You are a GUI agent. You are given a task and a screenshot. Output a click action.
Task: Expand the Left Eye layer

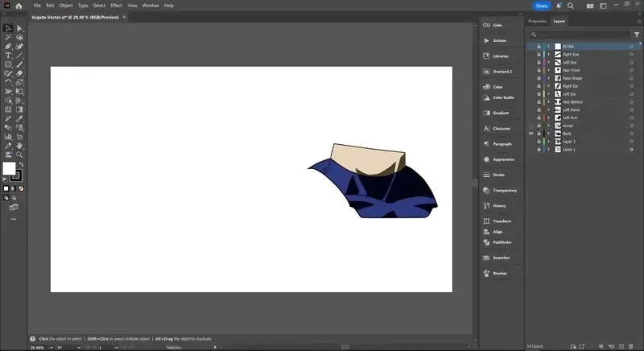tap(548, 63)
